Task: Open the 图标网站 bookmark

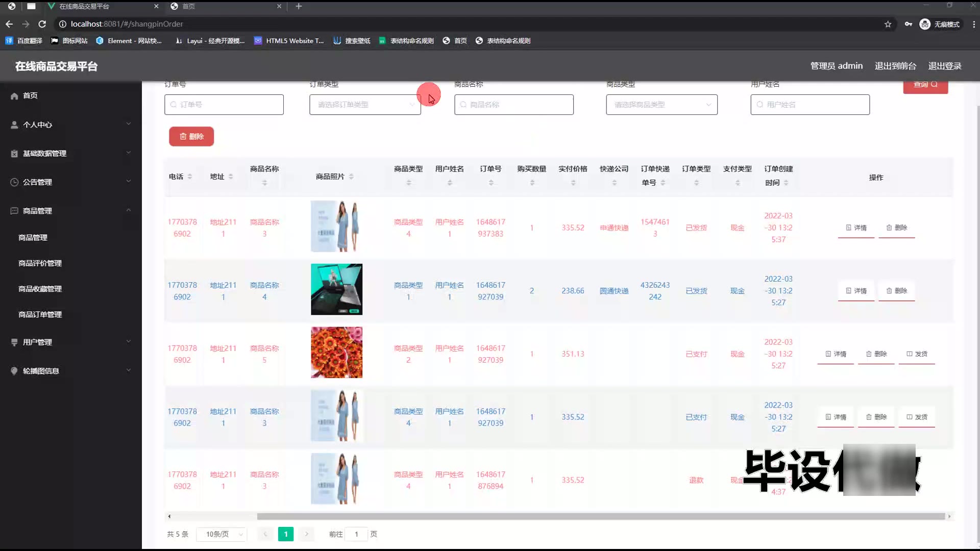Action: (69, 41)
